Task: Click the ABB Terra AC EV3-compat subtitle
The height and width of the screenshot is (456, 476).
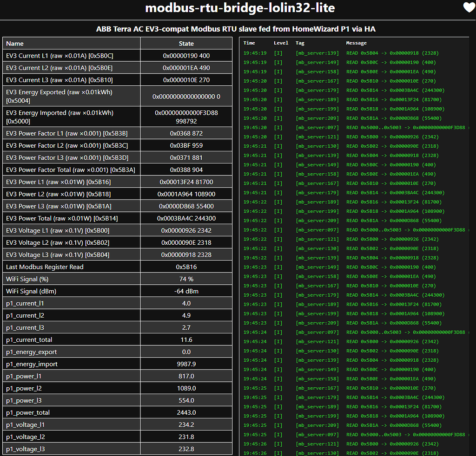Action: (236, 29)
